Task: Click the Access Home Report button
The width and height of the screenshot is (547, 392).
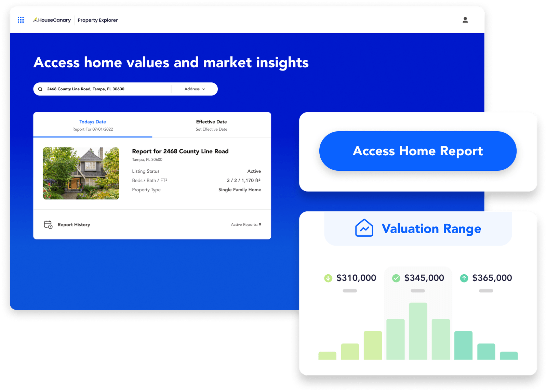Action: coord(418,151)
